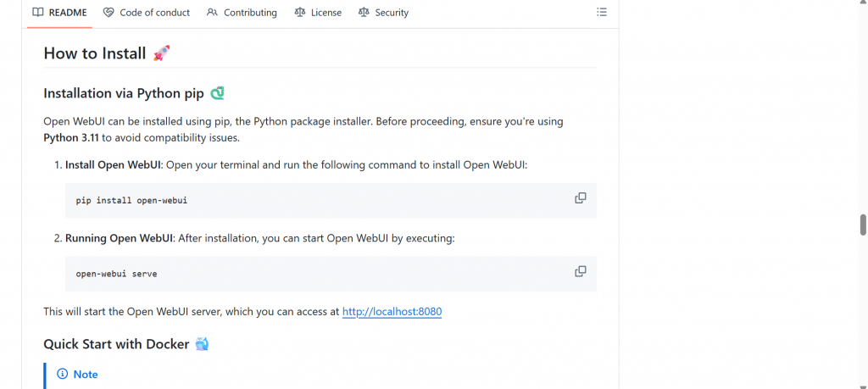Click the info icon next to Note
868x389 pixels.
point(62,374)
